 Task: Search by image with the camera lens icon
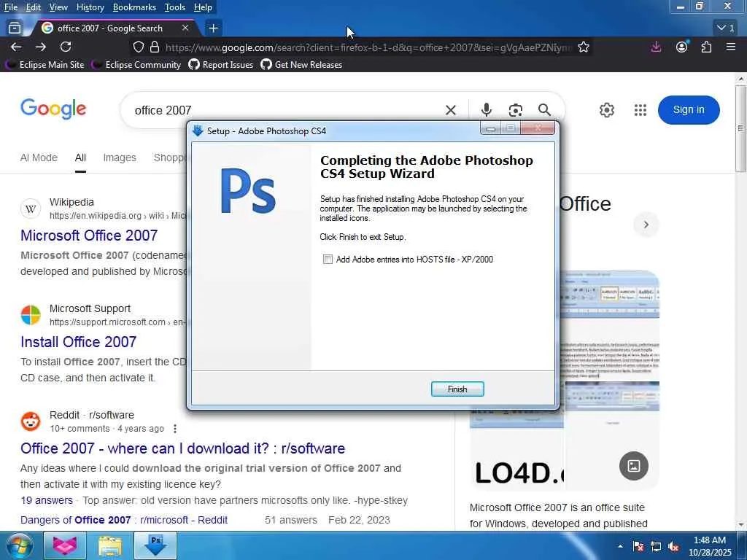(x=516, y=111)
